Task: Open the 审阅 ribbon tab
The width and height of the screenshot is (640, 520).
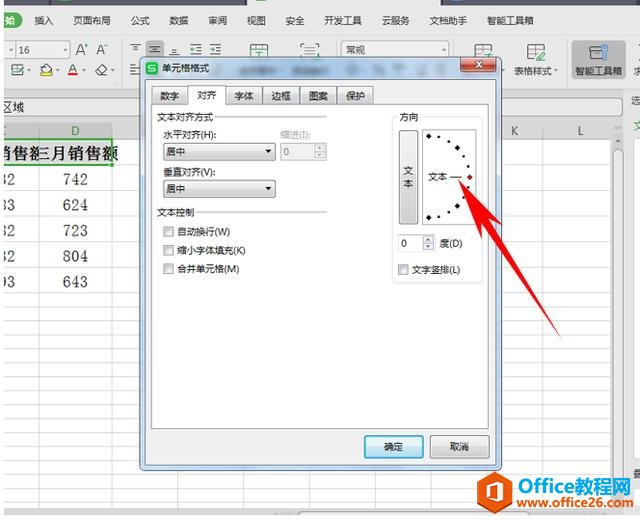Action: (x=218, y=20)
